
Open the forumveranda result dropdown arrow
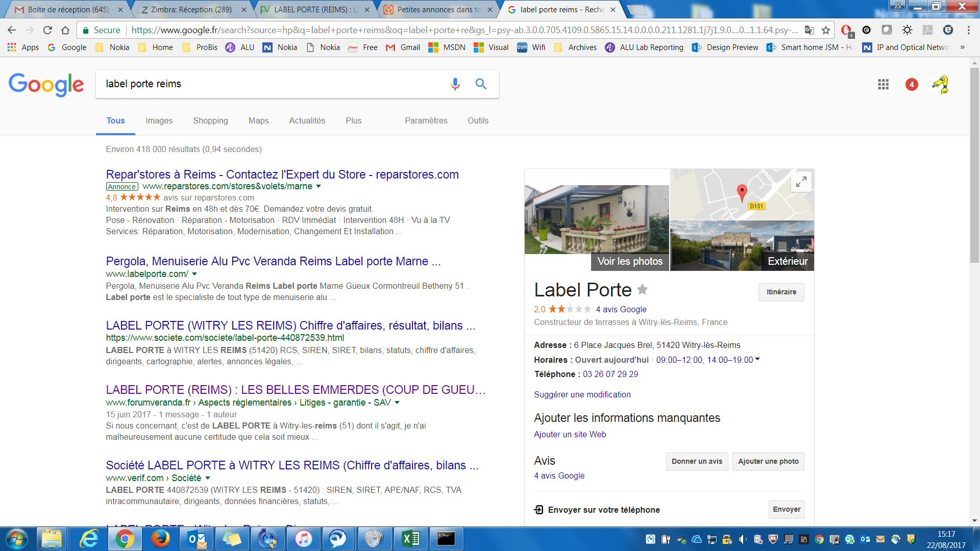(397, 403)
